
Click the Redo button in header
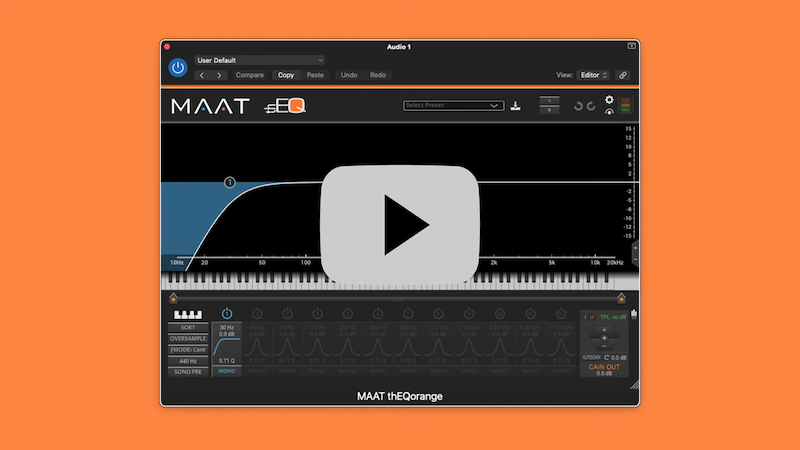(378, 75)
